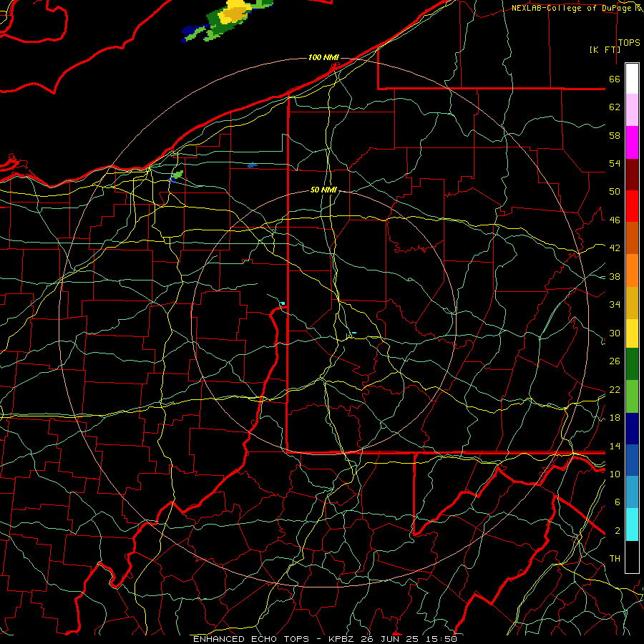644x644 pixels.
Task: Click the gold legend swatch
Action: 632,303
